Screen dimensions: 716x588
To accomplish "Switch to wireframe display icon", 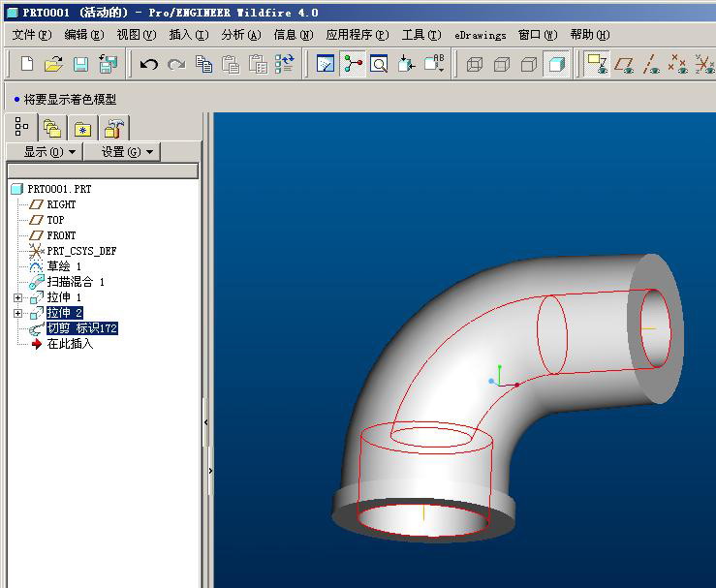I will click(x=475, y=64).
